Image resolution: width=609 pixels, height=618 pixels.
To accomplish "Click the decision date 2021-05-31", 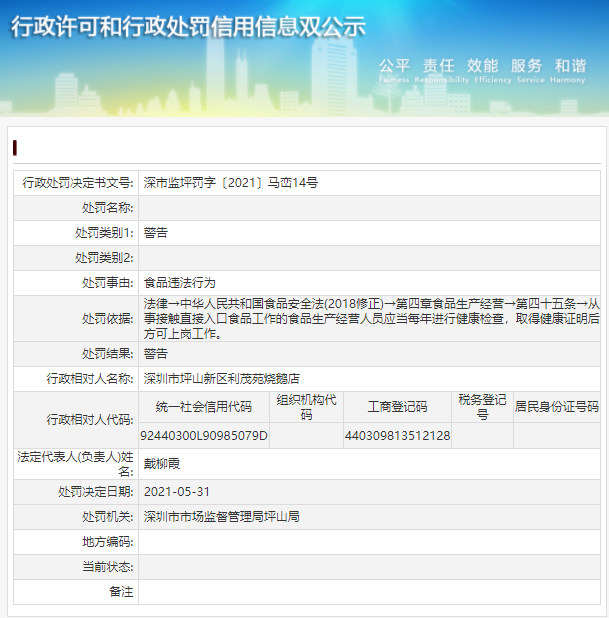I will 177,492.
